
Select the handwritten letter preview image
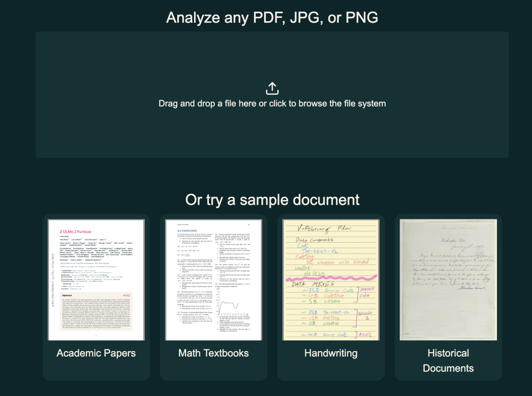[x=448, y=280]
